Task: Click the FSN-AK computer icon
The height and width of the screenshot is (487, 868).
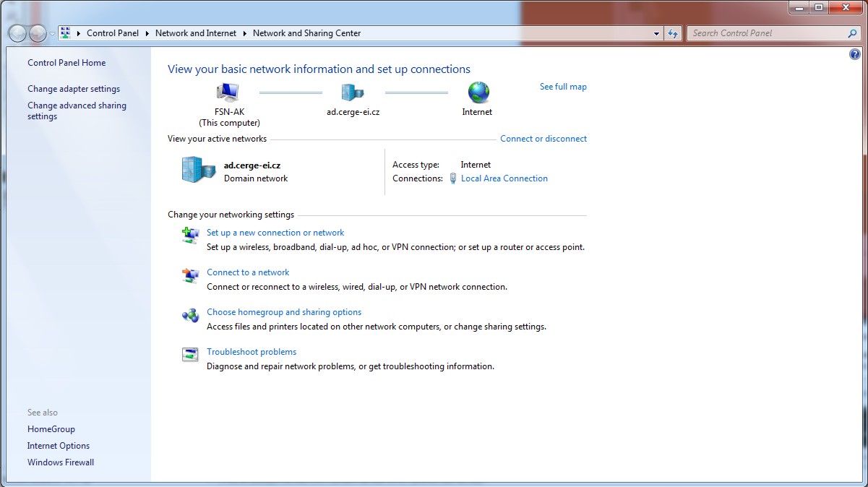Action: tap(228, 92)
